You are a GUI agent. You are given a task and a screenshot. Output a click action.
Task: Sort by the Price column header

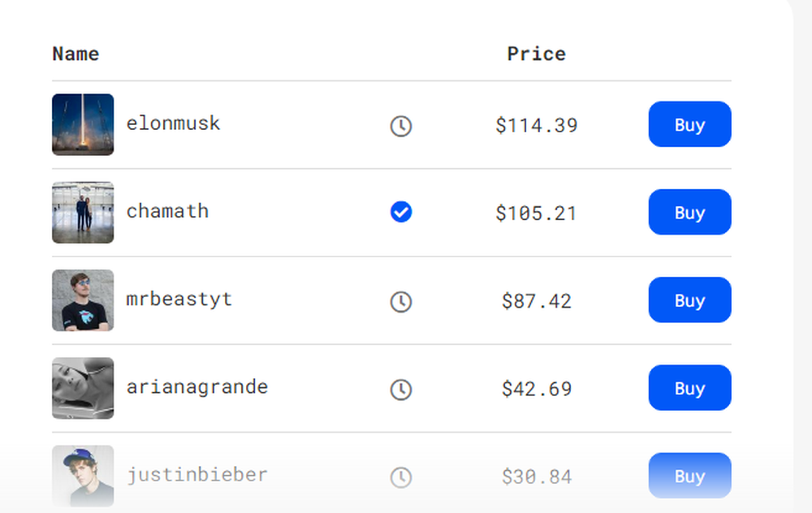[536, 54]
